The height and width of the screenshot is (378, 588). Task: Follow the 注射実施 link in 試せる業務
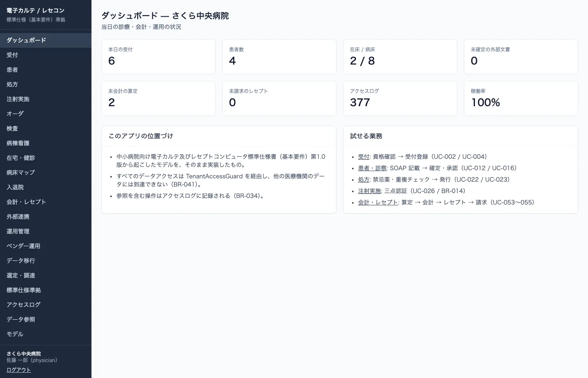pos(369,191)
